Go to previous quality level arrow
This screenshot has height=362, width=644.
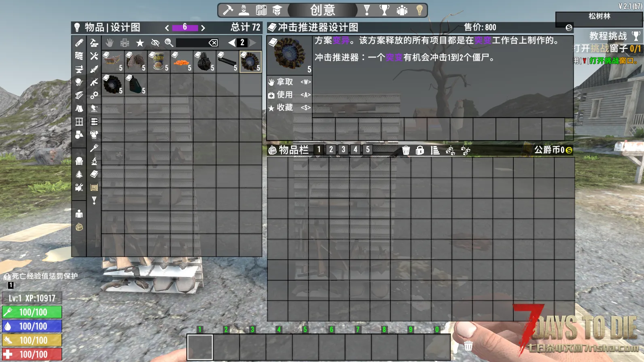167,28
